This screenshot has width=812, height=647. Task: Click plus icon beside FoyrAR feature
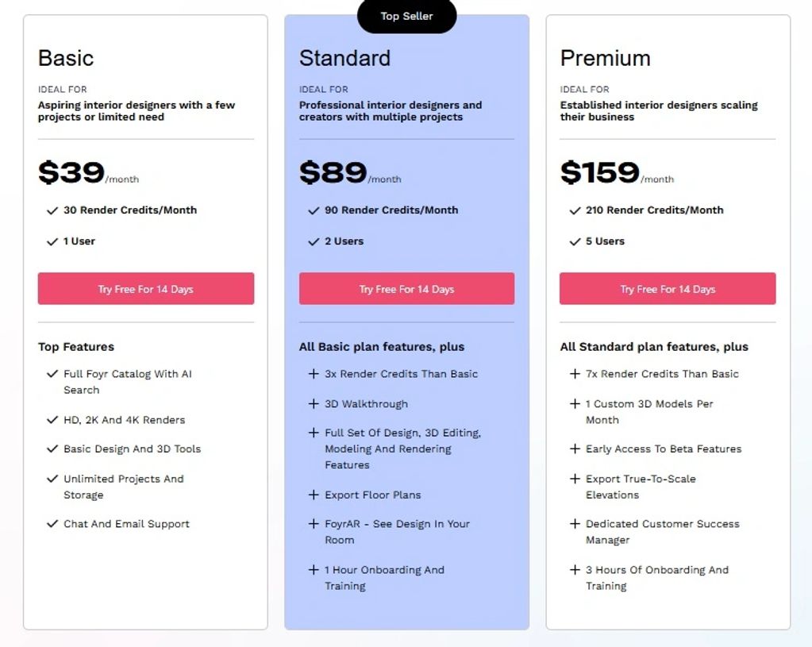[314, 524]
